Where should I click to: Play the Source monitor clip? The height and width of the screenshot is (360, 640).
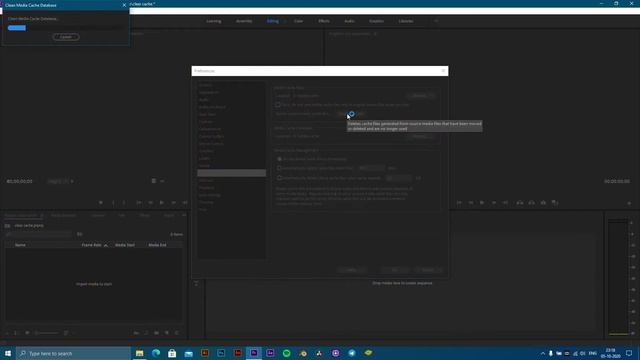tap(162, 202)
